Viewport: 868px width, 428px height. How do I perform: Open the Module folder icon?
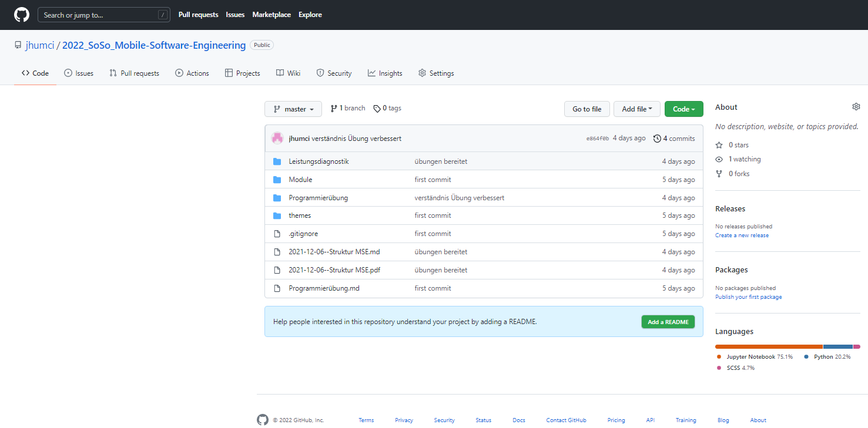coord(277,179)
